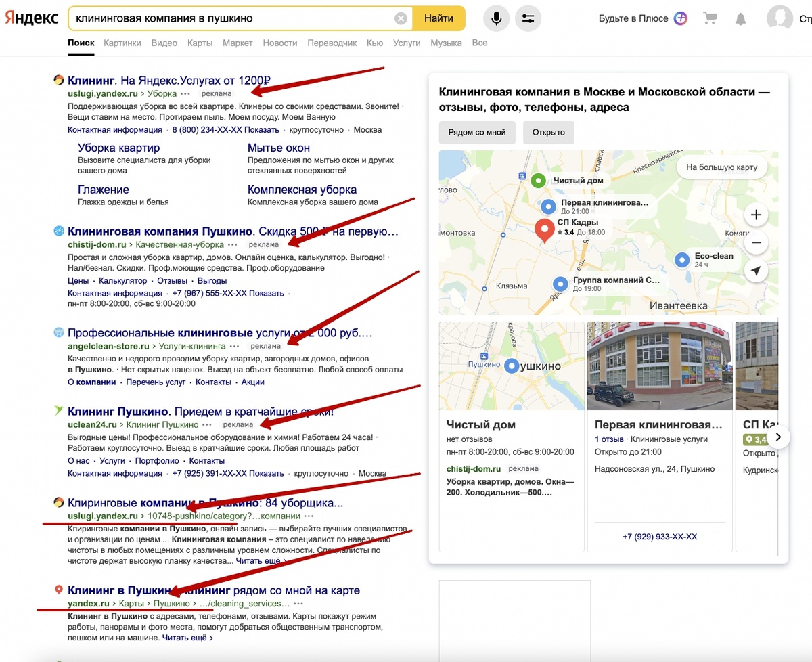
Task: Select the green Чистый дом map marker
Action: tap(537, 181)
